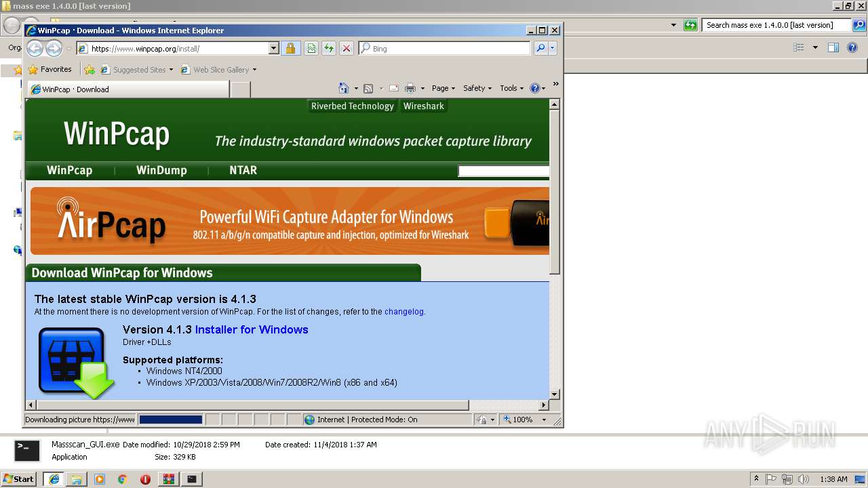Screen dimensions: 868x488
Task: Open the search provider dropdown arrow
Action: 553,49
